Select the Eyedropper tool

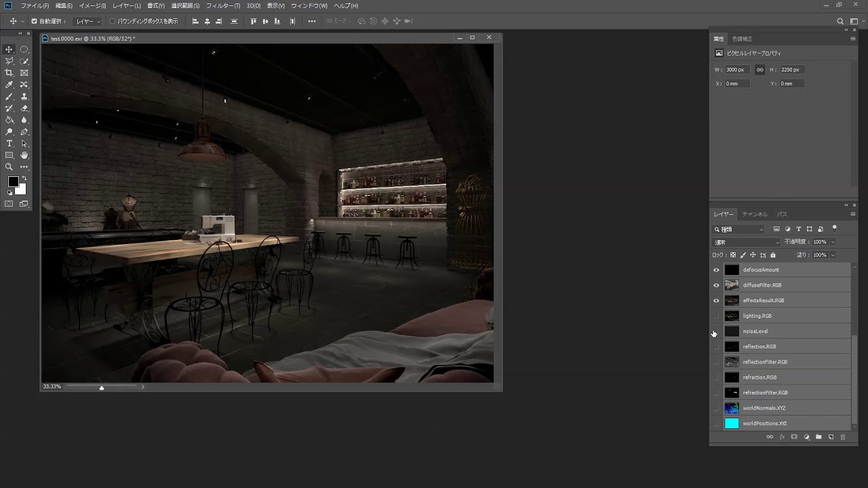[x=9, y=85]
